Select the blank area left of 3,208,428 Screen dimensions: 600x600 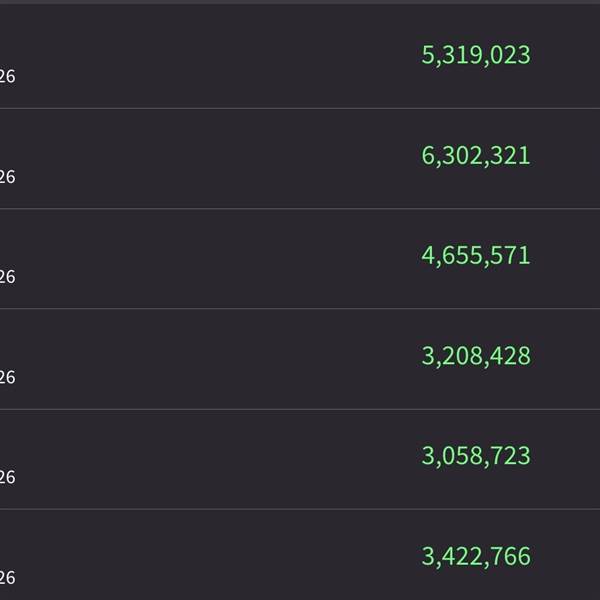[x=220, y=356]
